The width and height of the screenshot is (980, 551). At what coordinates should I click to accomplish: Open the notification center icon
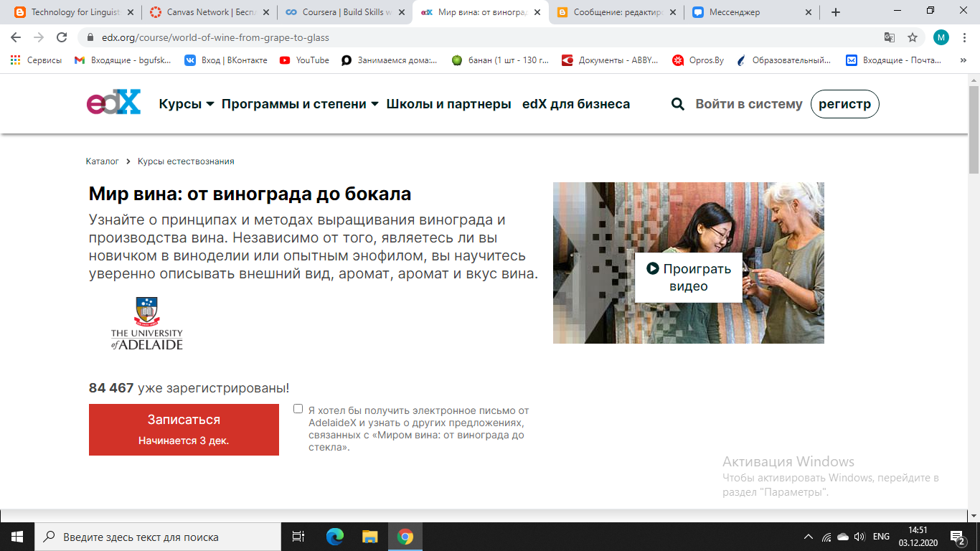957,537
